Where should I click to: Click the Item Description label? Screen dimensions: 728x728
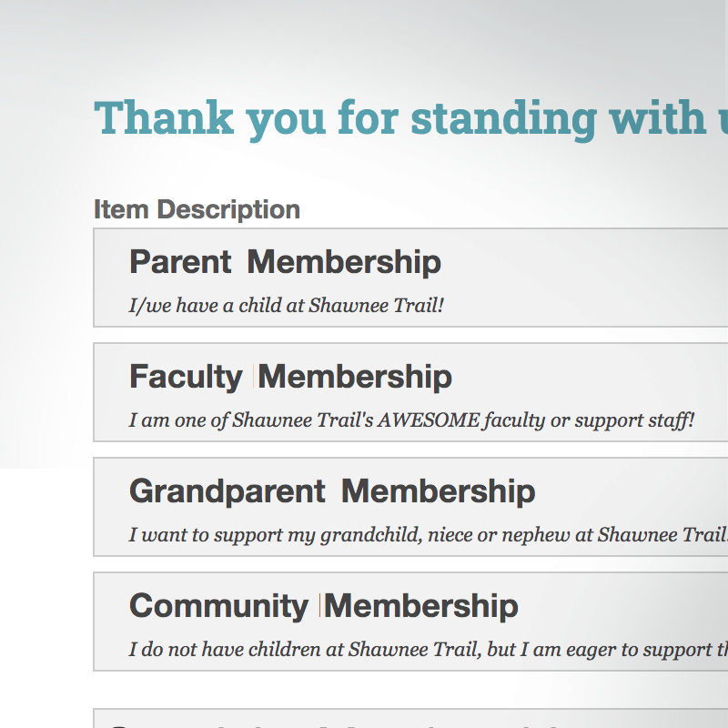pyautogui.click(x=197, y=209)
